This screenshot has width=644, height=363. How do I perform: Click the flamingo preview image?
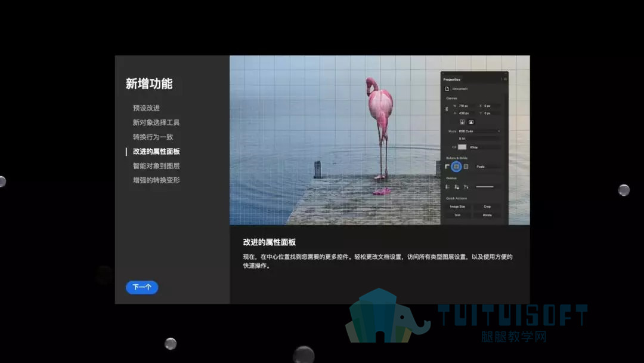coord(379,140)
